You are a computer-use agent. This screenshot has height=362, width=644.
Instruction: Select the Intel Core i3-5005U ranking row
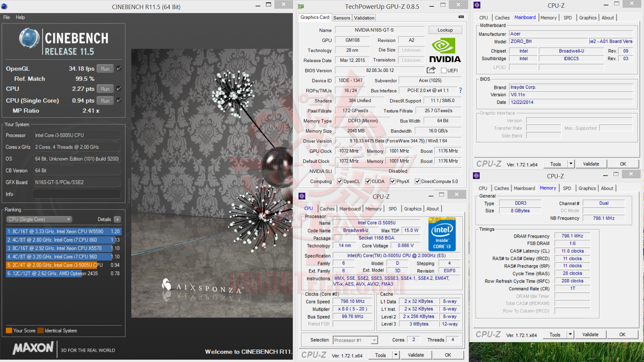pyautogui.click(x=63, y=265)
